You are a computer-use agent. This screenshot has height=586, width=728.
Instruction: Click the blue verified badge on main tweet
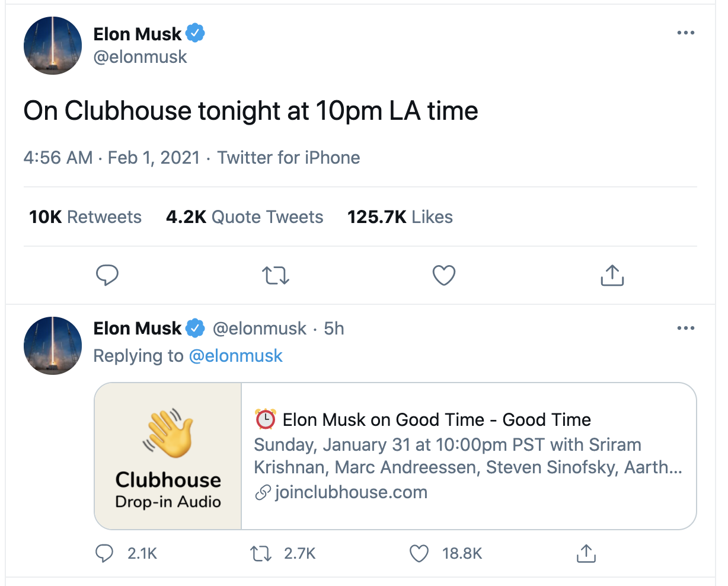pos(196,33)
